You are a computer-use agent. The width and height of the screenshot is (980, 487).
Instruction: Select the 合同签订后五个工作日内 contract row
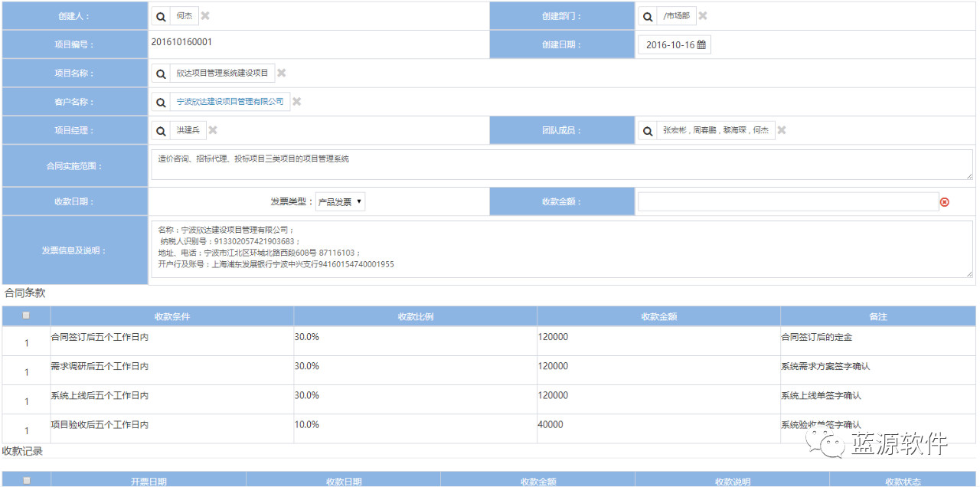coord(100,337)
